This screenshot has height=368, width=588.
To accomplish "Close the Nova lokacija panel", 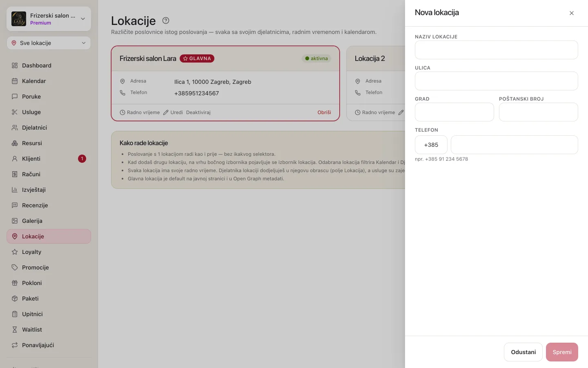I will pyautogui.click(x=572, y=13).
